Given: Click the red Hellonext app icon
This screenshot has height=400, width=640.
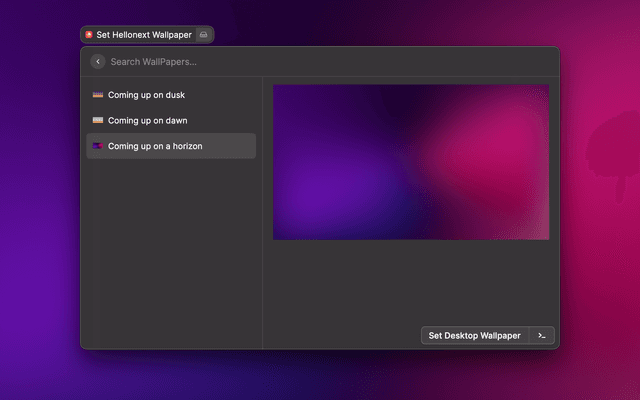Looking at the screenshot, I should [89, 34].
